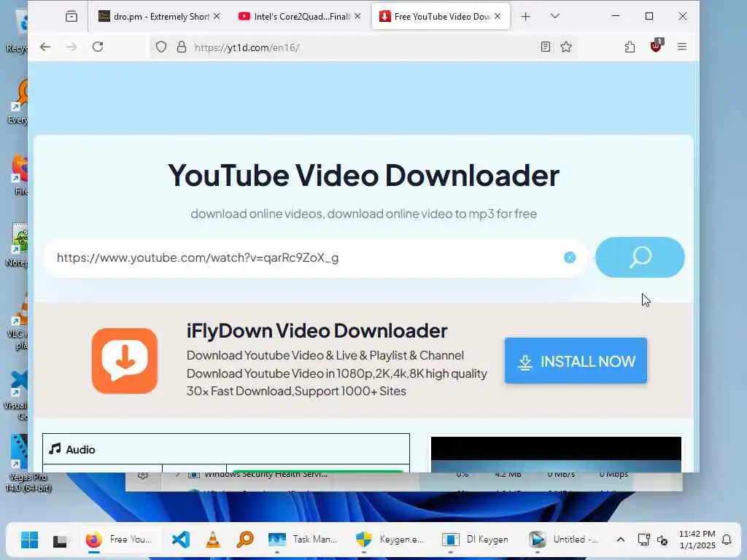The image size is (747, 560).
Task: Open the Everything search taskbar icon
Action: tap(245, 540)
